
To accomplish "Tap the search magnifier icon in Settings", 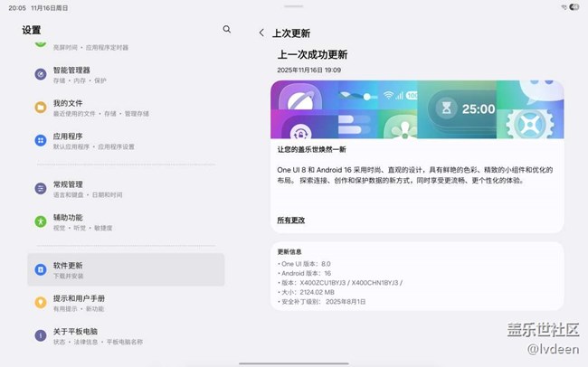I will (227, 30).
